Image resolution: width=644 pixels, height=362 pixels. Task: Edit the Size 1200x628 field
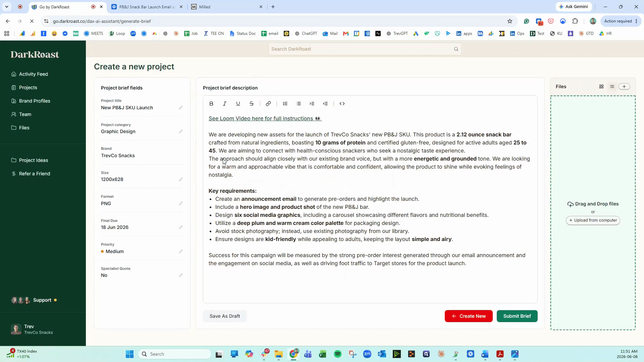pos(181,179)
